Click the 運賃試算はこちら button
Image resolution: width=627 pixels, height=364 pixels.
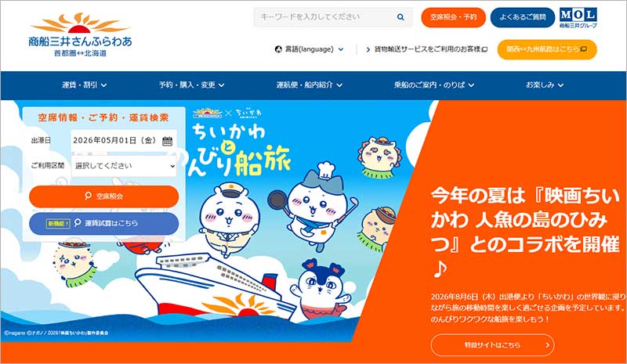104,223
